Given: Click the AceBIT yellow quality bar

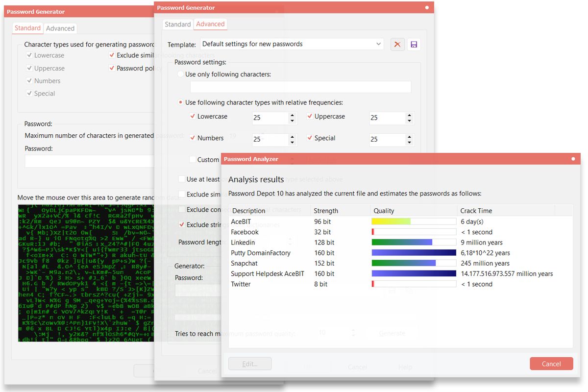Looking at the screenshot, I should pos(391,221).
